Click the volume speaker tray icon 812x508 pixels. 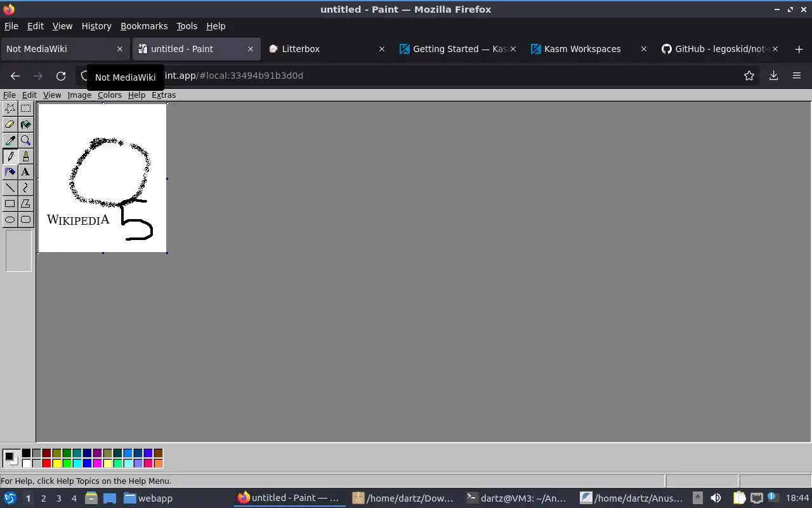[716, 498]
